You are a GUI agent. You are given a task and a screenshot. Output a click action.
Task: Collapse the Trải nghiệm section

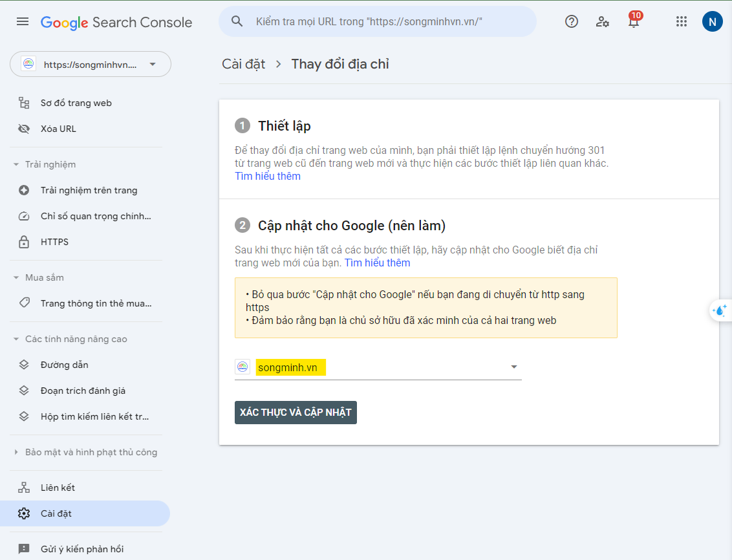tap(16, 164)
